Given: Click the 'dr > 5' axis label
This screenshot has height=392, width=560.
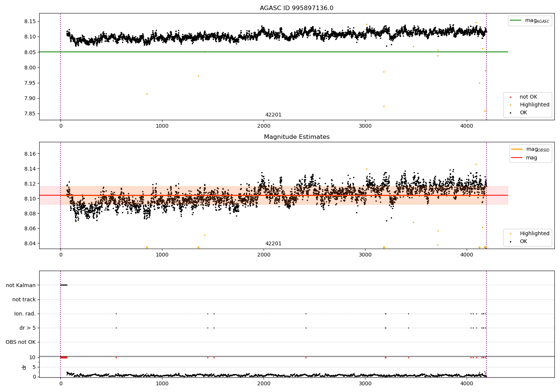Looking at the screenshot, I should click(28, 328).
